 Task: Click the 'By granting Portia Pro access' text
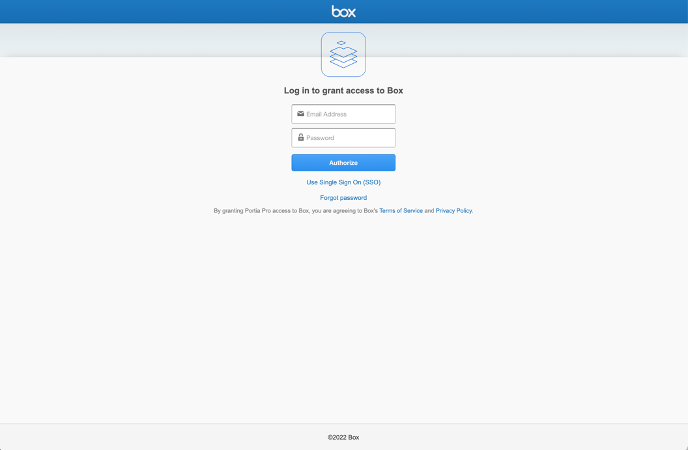[x=262, y=211]
